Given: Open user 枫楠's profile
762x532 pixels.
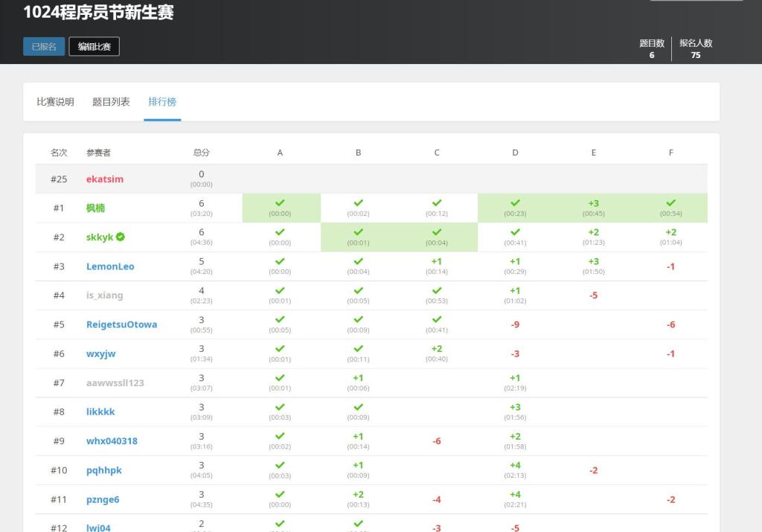Looking at the screenshot, I should pyautogui.click(x=95, y=208).
